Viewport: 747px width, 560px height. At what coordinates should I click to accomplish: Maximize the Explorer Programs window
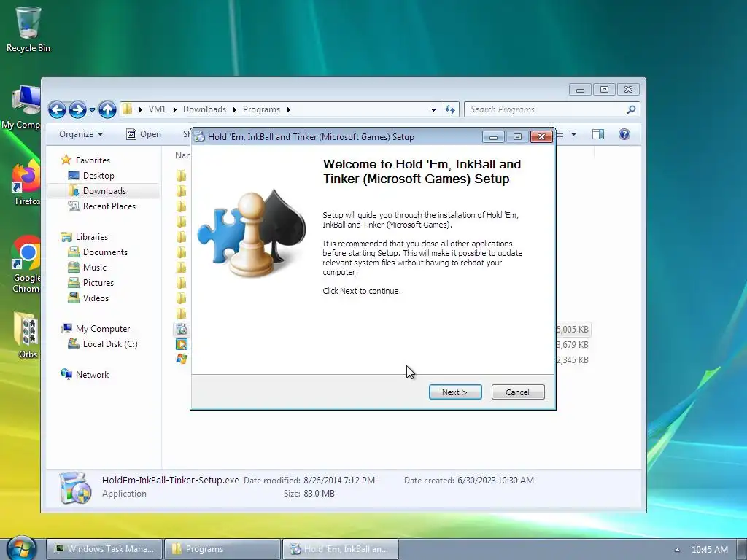click(604, 90)
